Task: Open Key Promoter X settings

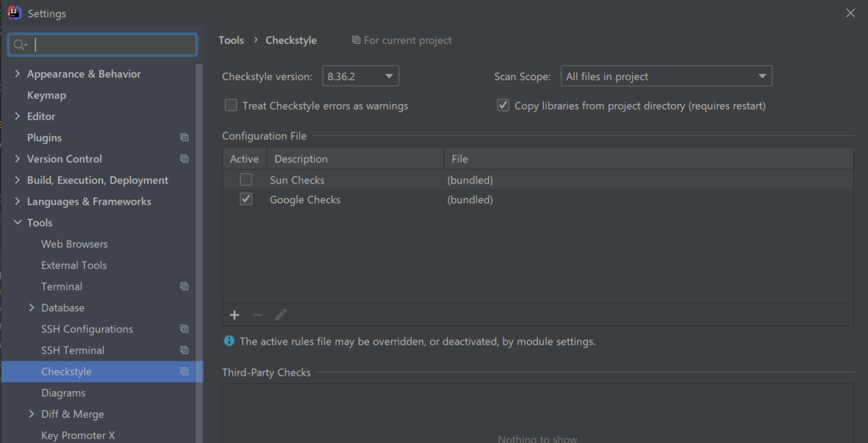Action: click(x=78, y=435)
